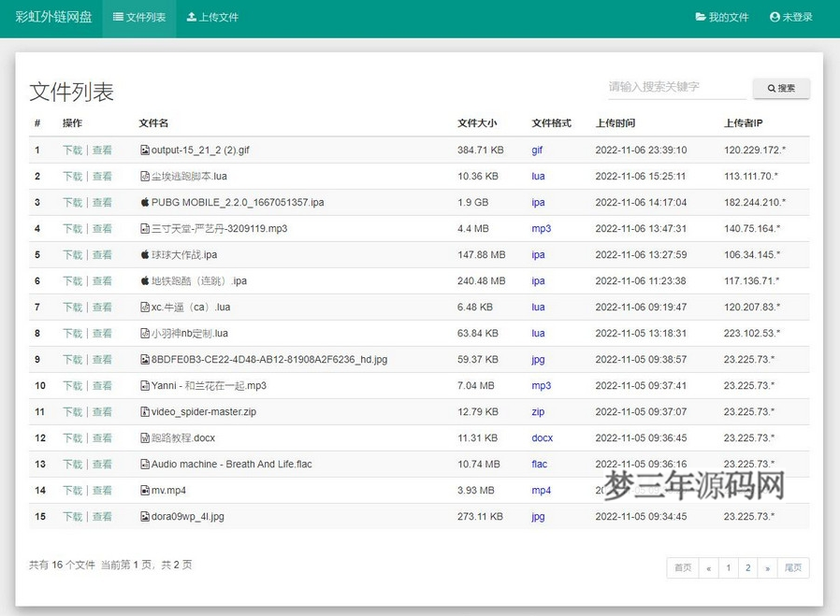Image resolution: width=840 pixels, height=616 pixels.
Task: Click 查看 link for 尘埃速跑脚本.lua
Action: point(99,176)
